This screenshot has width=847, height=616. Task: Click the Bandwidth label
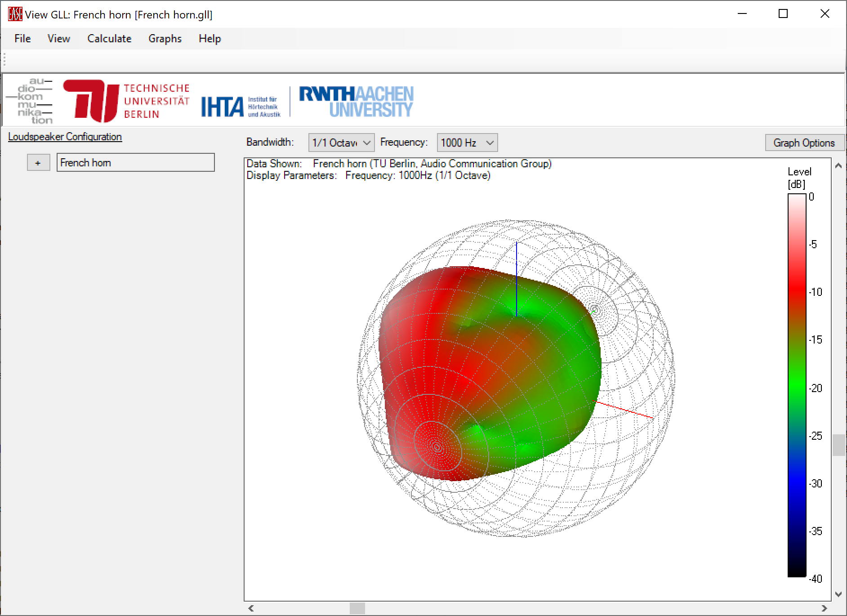[x=270, y=142]
